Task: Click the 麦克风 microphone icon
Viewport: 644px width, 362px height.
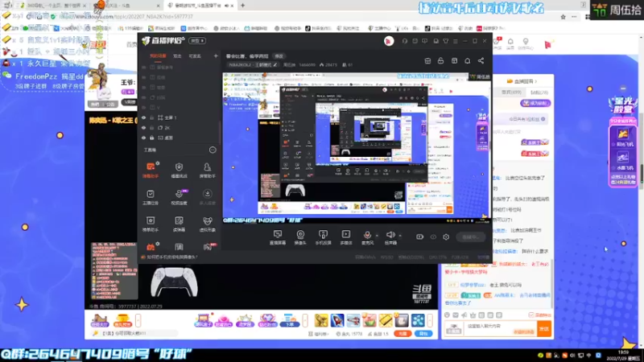Action: (x=367, y=237)
